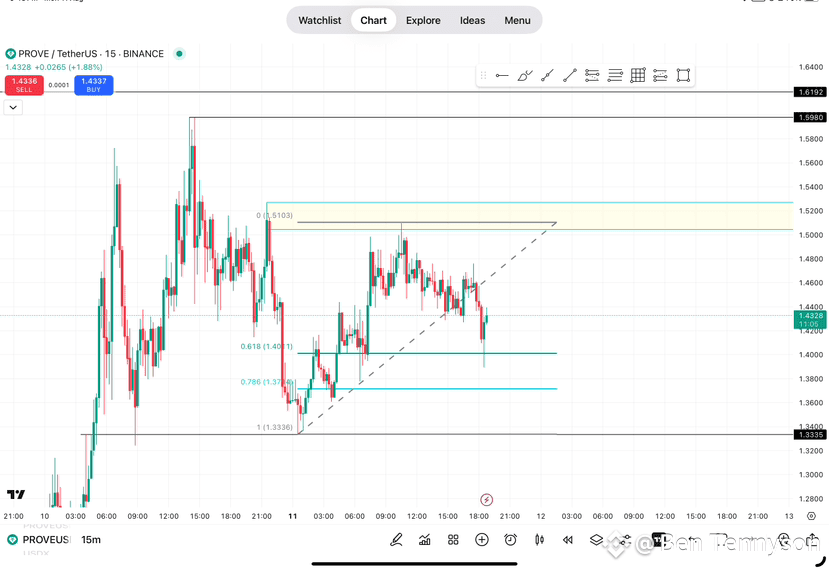Click the price change +0.0265 (+1.88%) text
Screen dimensions: 829x570
point(69,67)
